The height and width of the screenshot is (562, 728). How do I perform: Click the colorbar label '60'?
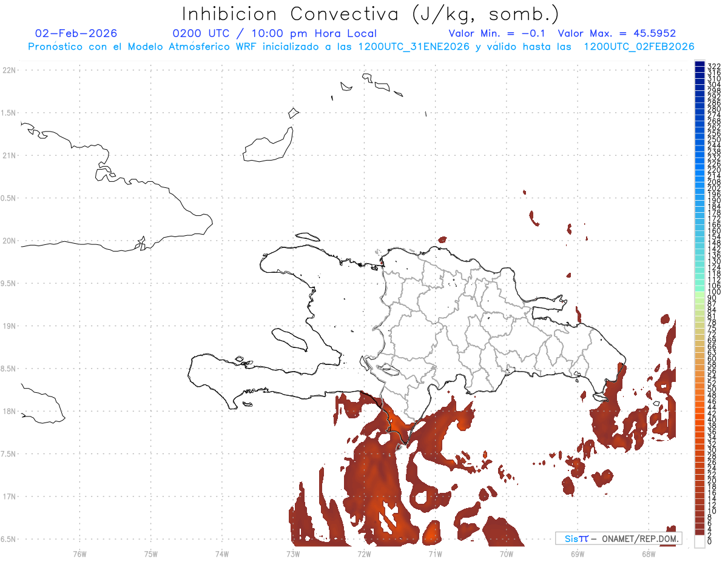712,359
